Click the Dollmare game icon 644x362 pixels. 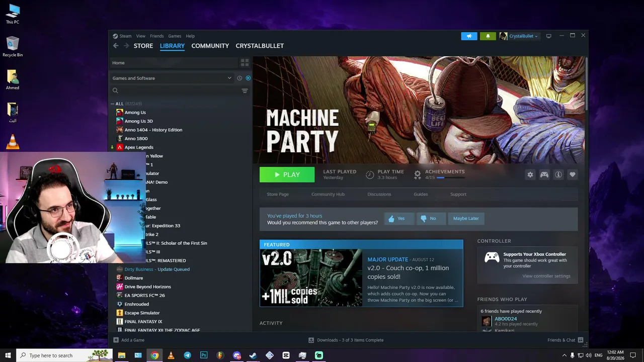coord(119,278)
